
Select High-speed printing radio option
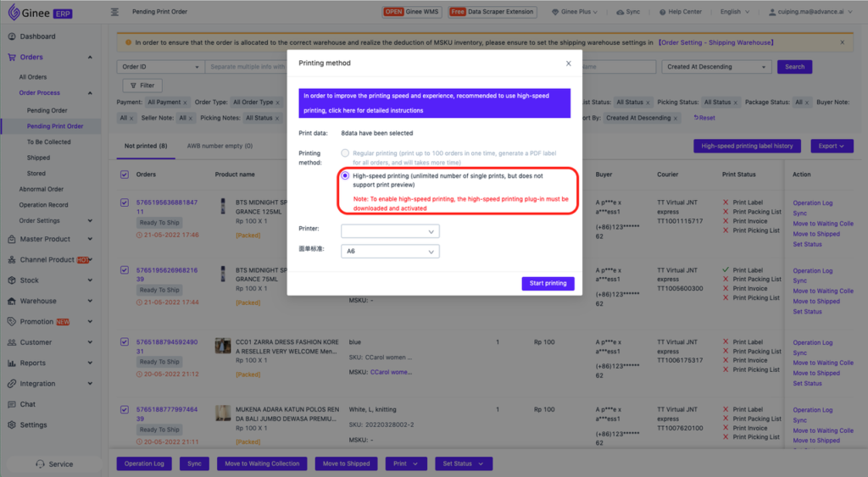tap(345, 176)
